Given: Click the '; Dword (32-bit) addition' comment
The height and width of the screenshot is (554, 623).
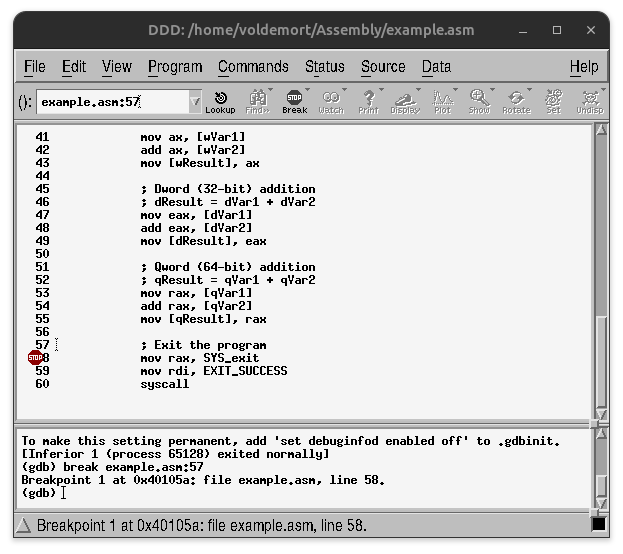Looking at the screenshot, I should (x=228, y=189).
